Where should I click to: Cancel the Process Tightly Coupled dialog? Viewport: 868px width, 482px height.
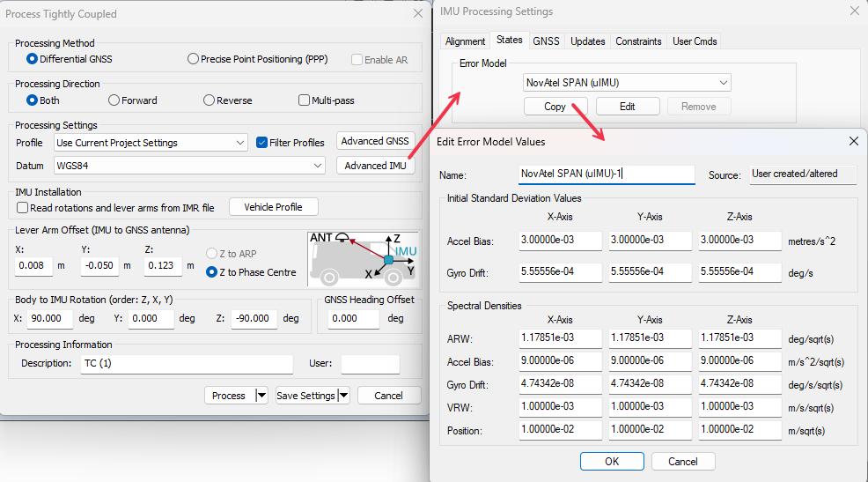388,396
